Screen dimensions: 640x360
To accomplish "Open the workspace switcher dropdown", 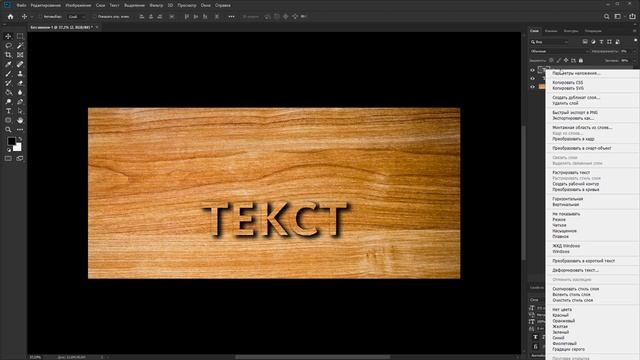I will 619,17.
